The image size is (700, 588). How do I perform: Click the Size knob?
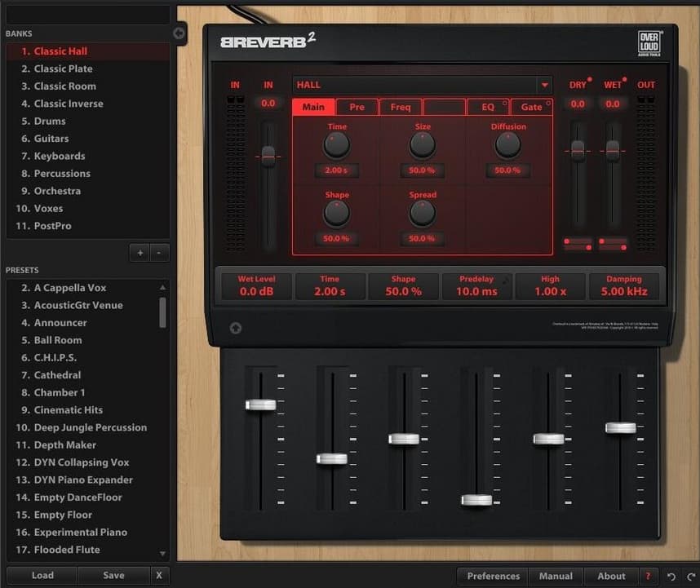coord(422,145)
